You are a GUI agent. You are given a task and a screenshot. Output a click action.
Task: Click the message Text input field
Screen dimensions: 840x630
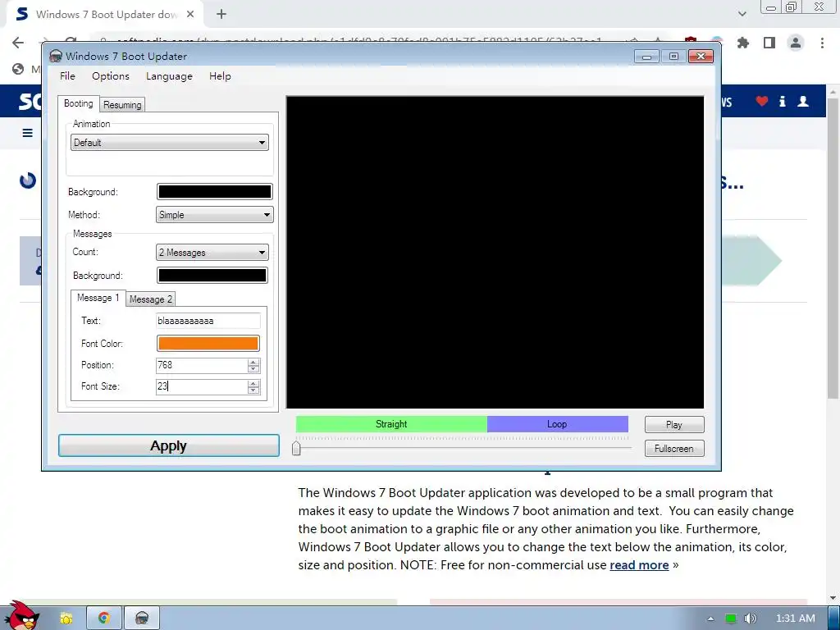(x=208, y=321)
